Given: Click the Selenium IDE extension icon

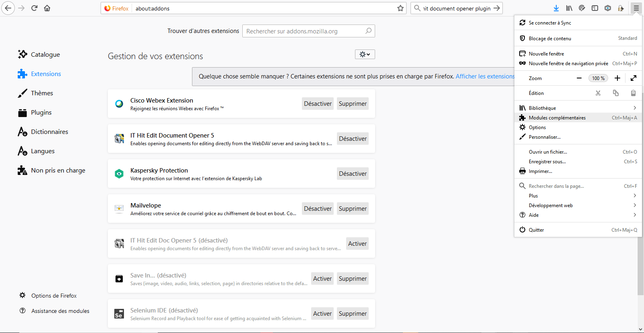Looking at the screenshot, I should pyautogui.click(x=119, y=314).
